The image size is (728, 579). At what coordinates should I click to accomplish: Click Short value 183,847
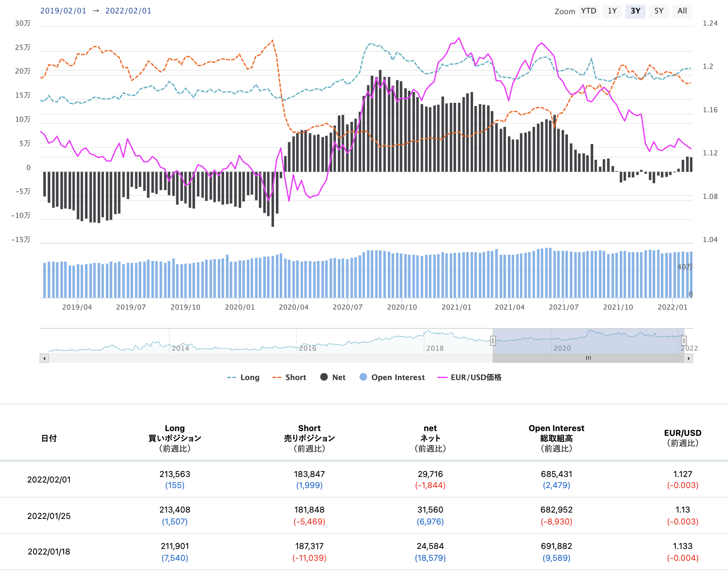pyautogui.click(x=309, y=474)
